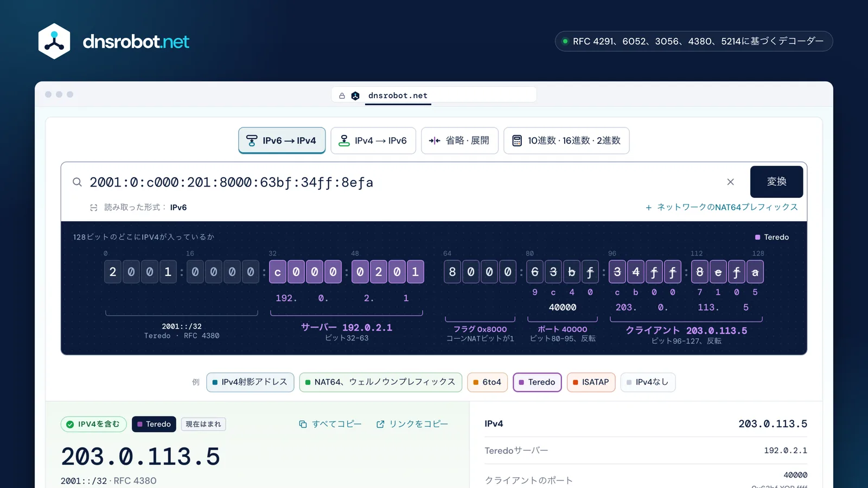Click the large 203.0.113.5 result

coord(141,457)
